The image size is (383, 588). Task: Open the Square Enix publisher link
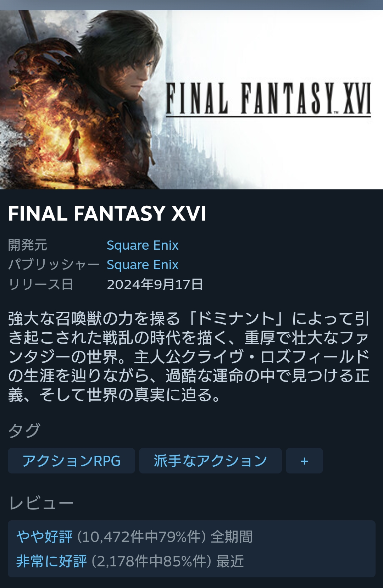tap(143, 265)
